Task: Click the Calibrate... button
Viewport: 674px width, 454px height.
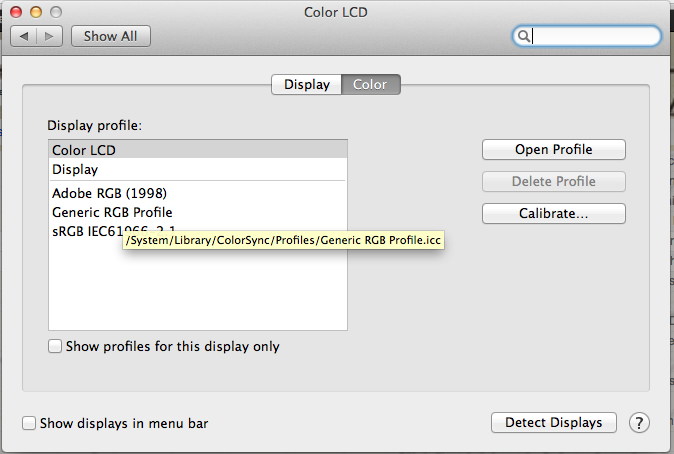Action: point(553,214)
